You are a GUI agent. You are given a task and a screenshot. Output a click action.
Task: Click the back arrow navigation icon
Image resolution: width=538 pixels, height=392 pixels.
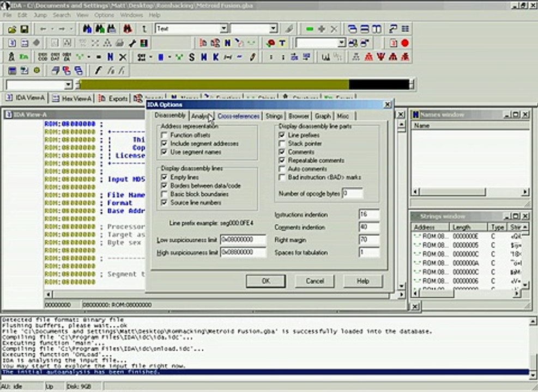pos(43,29)
